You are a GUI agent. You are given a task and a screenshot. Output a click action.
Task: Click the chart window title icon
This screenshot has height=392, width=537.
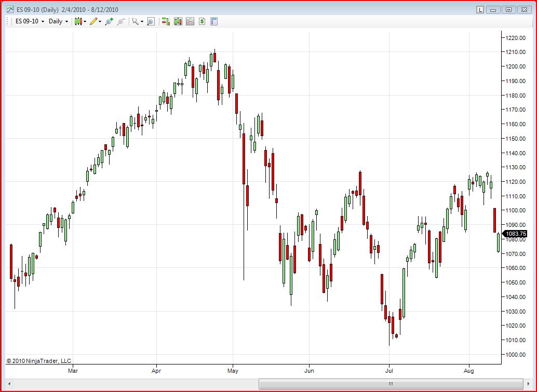(10, 9)
